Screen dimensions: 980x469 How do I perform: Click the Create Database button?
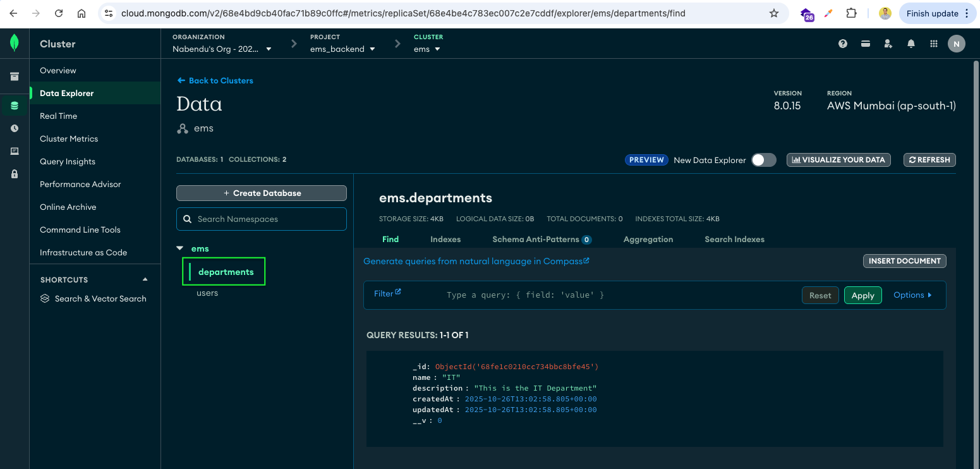click(x=262, y=193)
